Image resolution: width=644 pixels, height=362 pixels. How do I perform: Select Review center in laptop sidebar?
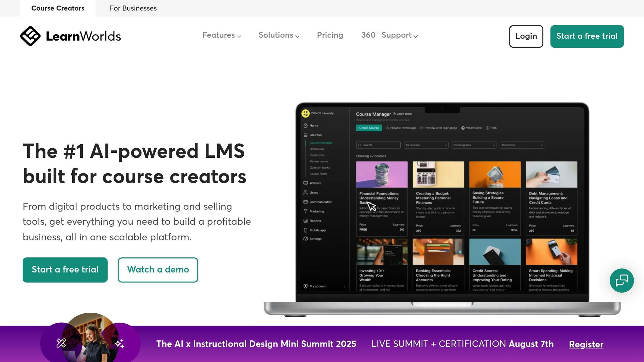pos(319,161)
